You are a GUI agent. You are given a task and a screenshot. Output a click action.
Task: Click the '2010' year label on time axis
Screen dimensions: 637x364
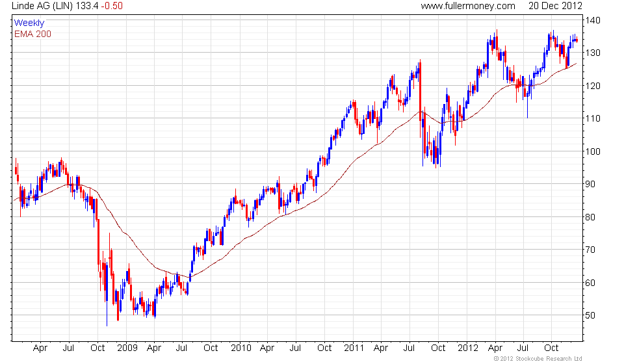(241, 348)
